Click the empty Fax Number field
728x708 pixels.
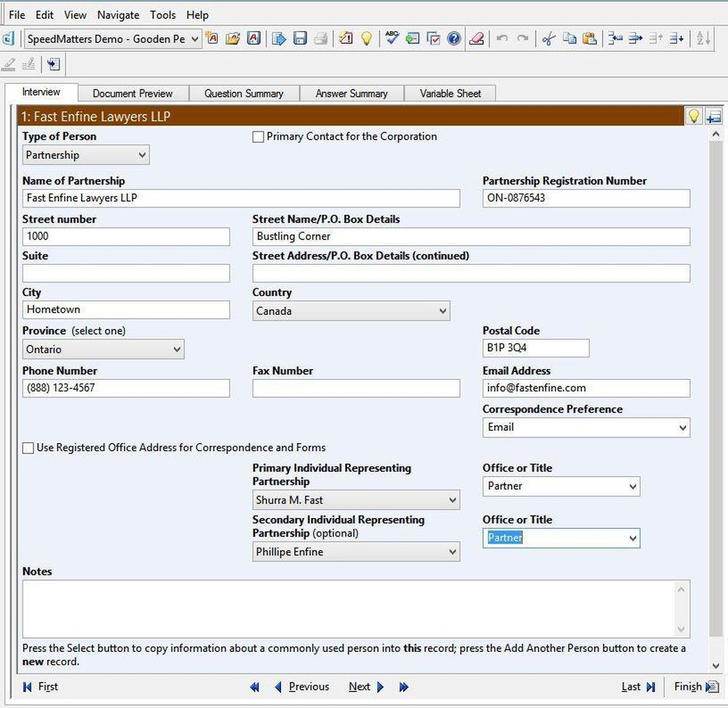356,389
